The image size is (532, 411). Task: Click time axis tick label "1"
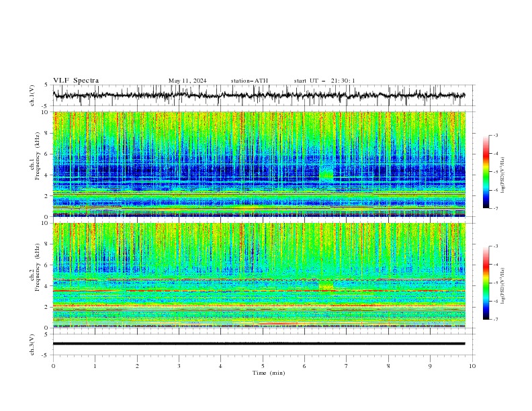95,366
